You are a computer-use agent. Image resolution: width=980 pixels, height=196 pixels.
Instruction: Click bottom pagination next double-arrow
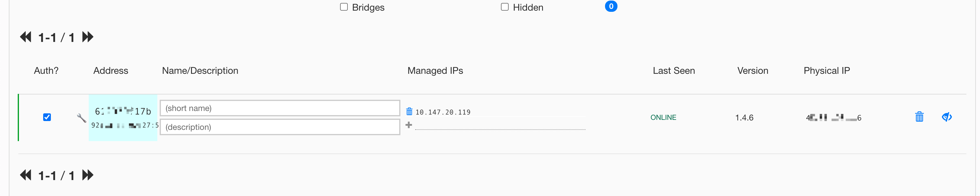[x=88, y=175]
